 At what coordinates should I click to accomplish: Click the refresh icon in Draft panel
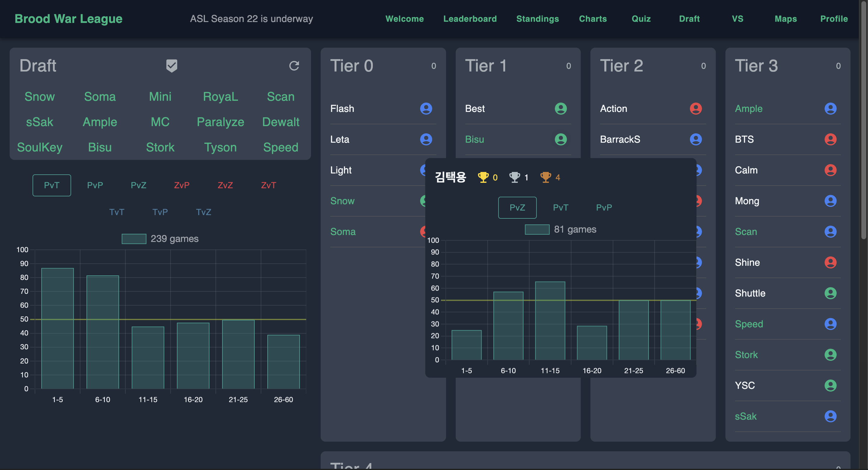tap(294, 66)
